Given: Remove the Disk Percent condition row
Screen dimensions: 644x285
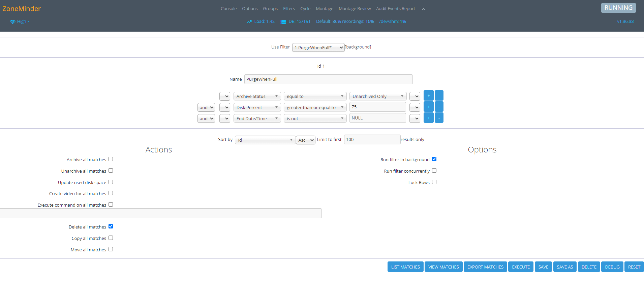Looking at the screenshot, I should tap(439, 107).
